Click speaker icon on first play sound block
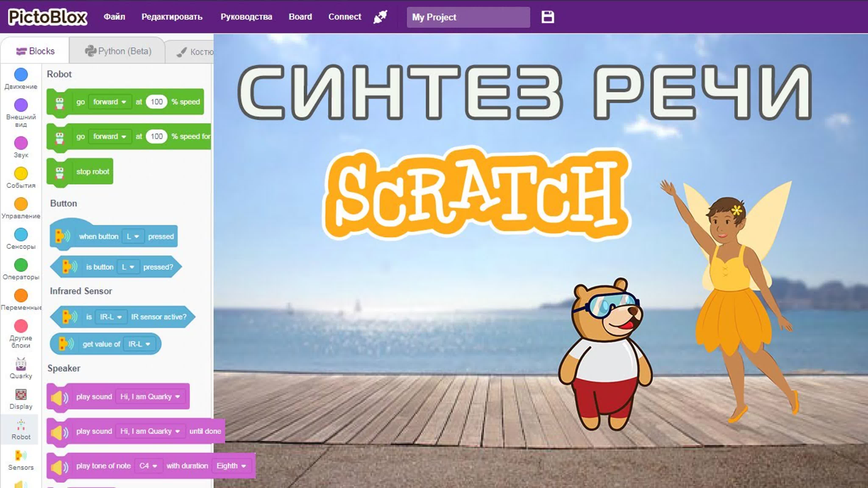The width and height of the screenshot is (868, 488). click(x=59, y=398)
